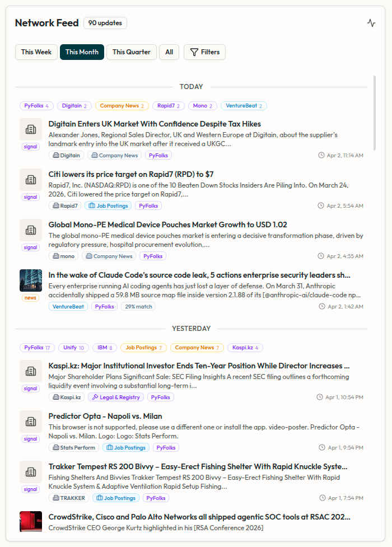The width and height of the screenshot is (392, 547).
Task: Click Job Postings tag under Rapid7 item
Action: pos(108,206)
